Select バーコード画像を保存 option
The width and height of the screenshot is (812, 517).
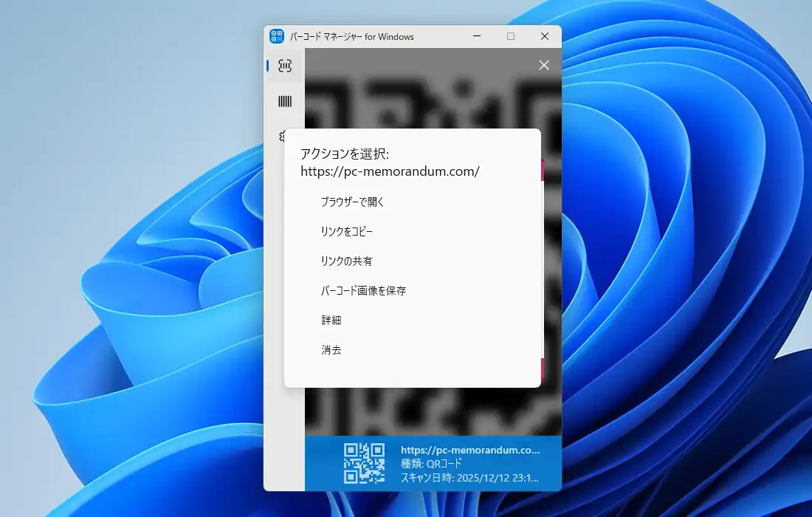[363, 290]
